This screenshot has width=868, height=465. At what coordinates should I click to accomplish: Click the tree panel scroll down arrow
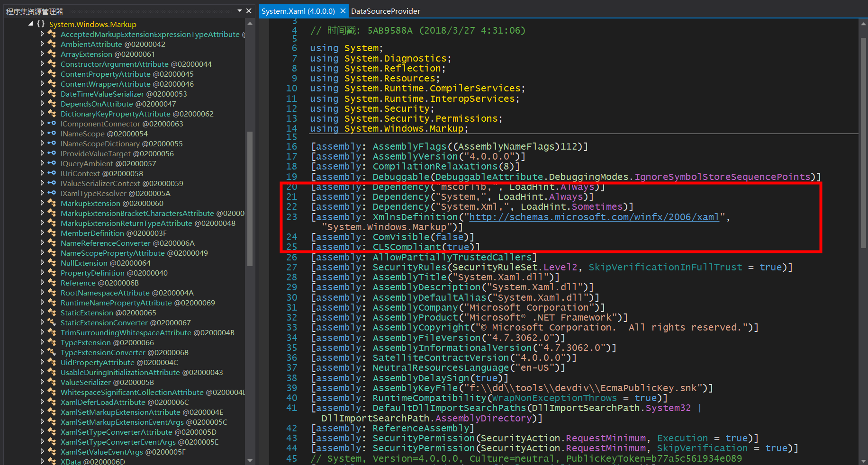click(x=250, y=460)
